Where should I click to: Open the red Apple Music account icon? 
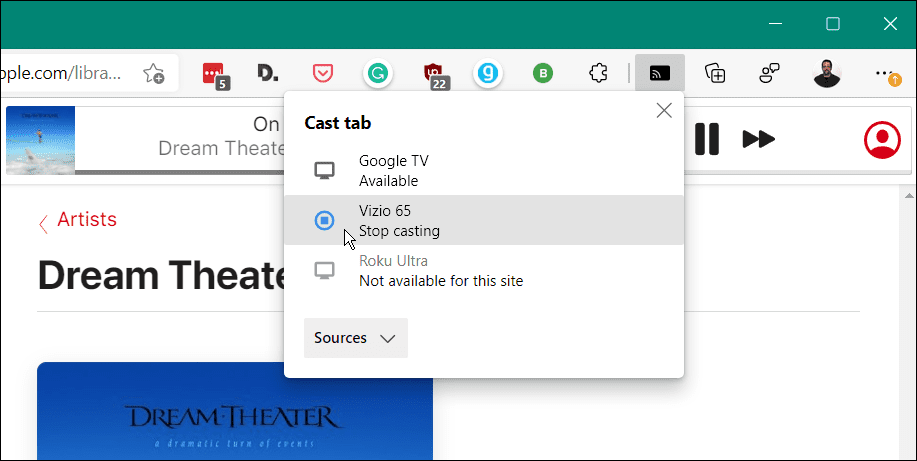pyautogui.click(x=882, y=140)
